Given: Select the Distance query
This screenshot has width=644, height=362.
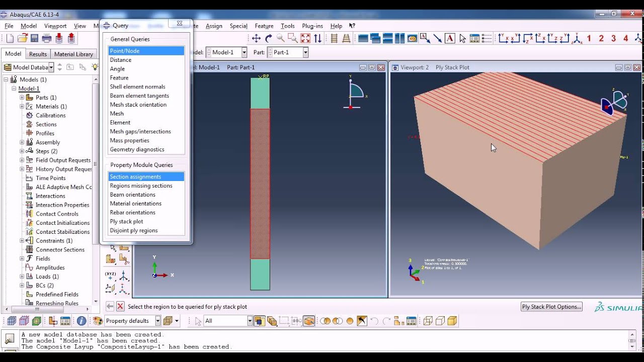Looking at the screenshot, I should [146, 60].
